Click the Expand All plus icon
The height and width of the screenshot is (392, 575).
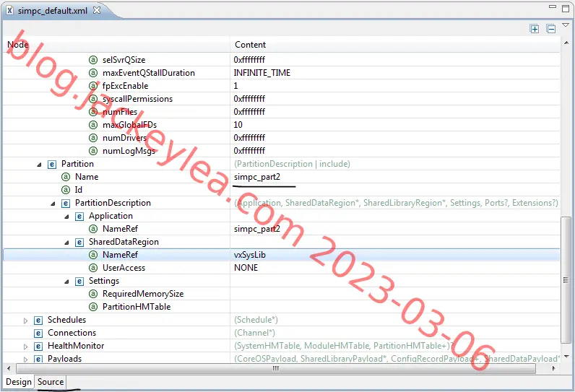coord(535,29)
